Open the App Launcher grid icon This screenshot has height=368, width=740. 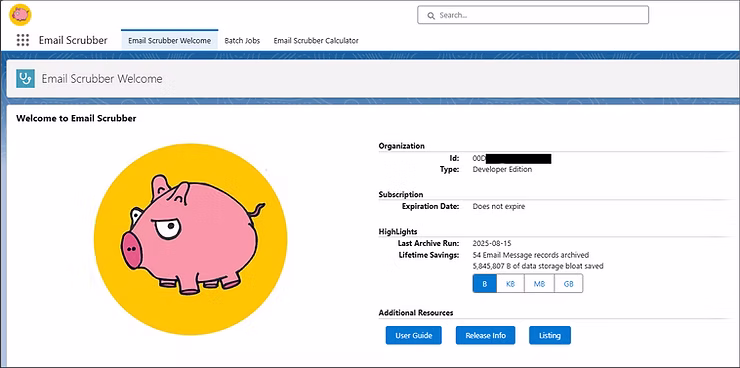coord(23,40)
